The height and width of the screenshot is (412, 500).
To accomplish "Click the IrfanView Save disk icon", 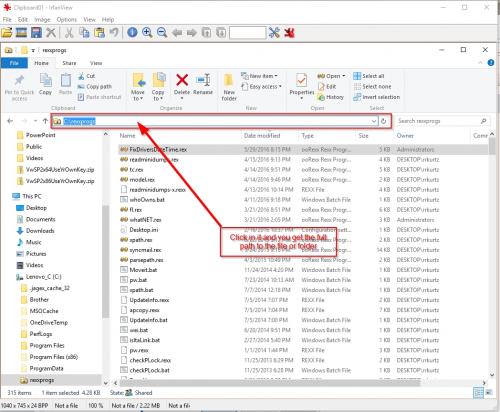I will 36,33.
